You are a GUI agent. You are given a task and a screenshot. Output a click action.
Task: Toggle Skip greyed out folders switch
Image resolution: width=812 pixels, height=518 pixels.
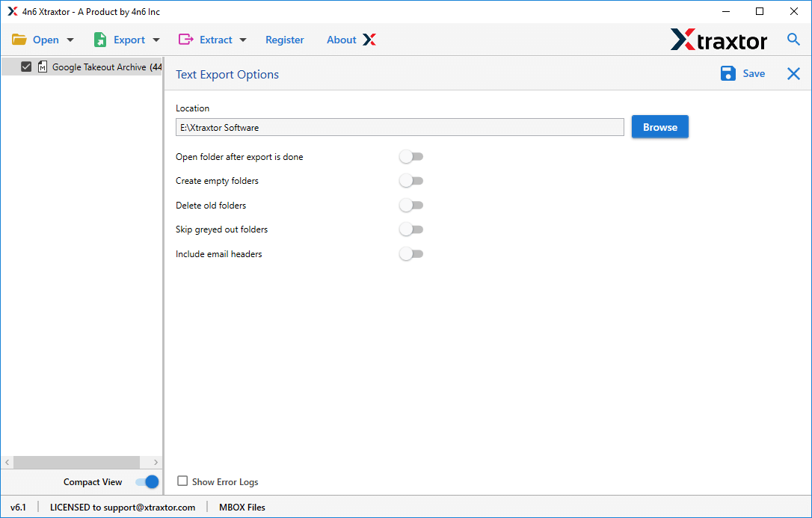tap(411, 229)
